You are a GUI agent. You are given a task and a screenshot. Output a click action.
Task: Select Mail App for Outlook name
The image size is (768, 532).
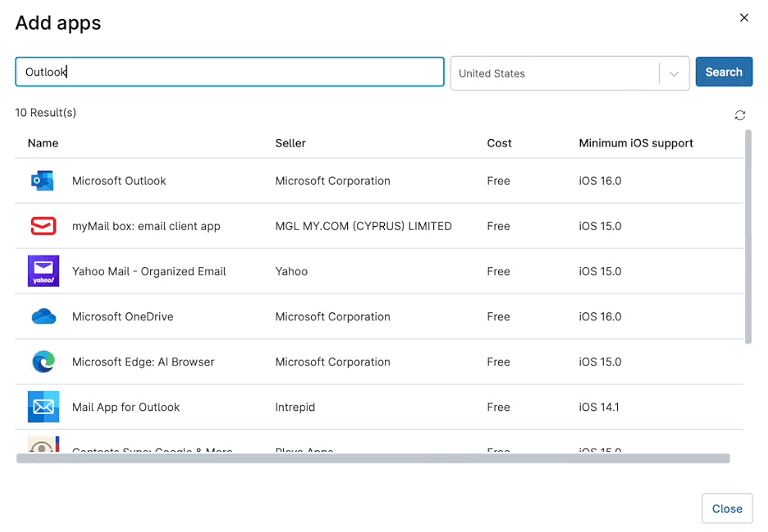(x=126, y=407)
